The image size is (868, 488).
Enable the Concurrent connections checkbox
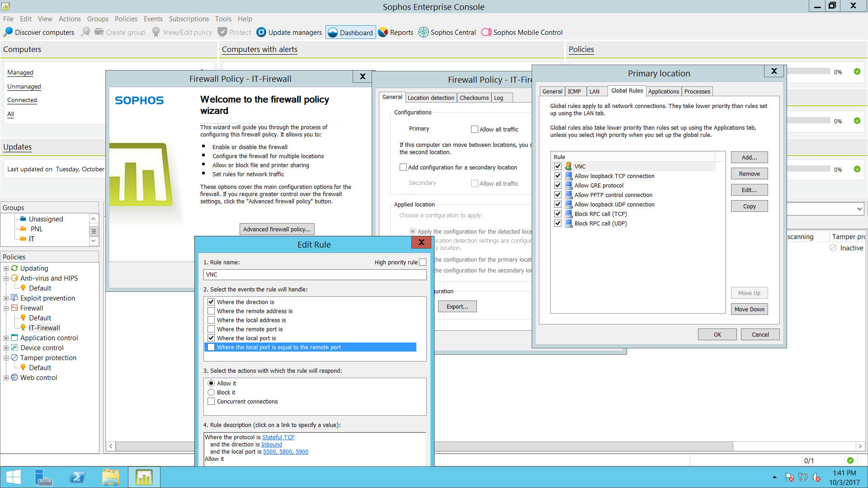211,401
